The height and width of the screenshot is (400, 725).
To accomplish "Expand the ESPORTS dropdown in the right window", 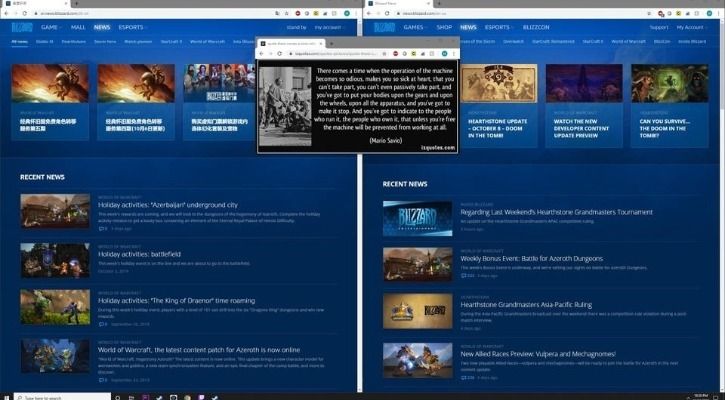I will click(498, 27).
